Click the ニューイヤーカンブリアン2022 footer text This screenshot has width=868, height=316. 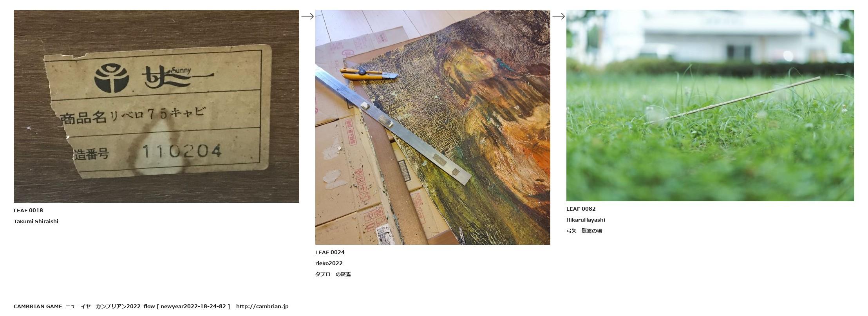pos(103,306)
